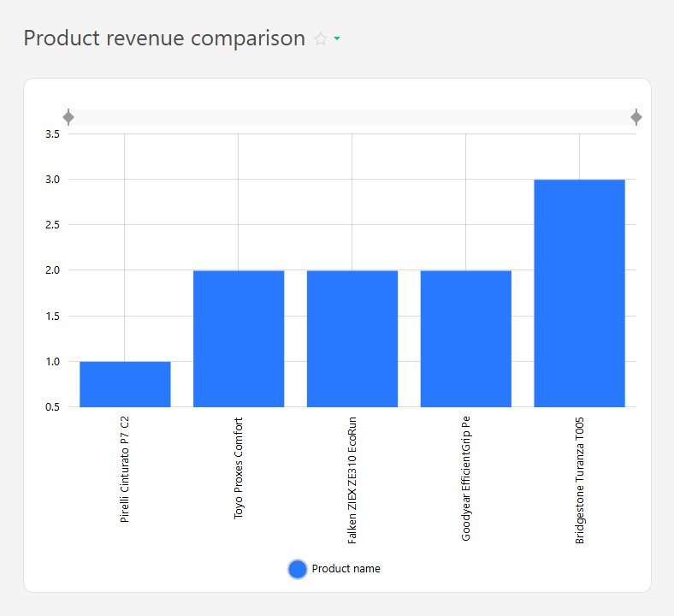Select the Bridgestone Turanza T005 bar
Image resolution: width=674 pixels, height=616 pixels.
pyautogui.click(x=579, y=293)
